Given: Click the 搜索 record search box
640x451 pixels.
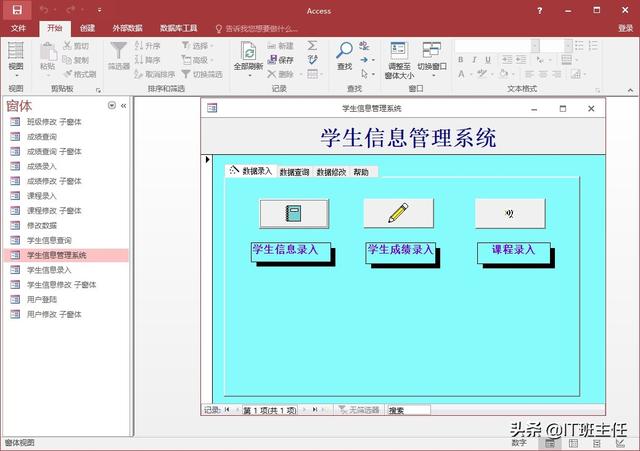Looking at the screenshot, I should pyautogui.click(x=408, y=410).
